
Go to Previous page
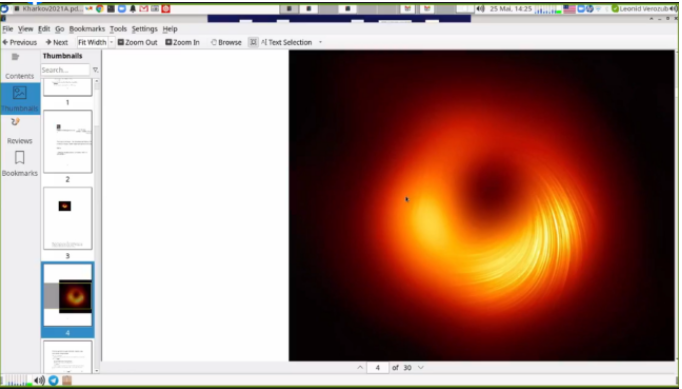tap(20, 42)
